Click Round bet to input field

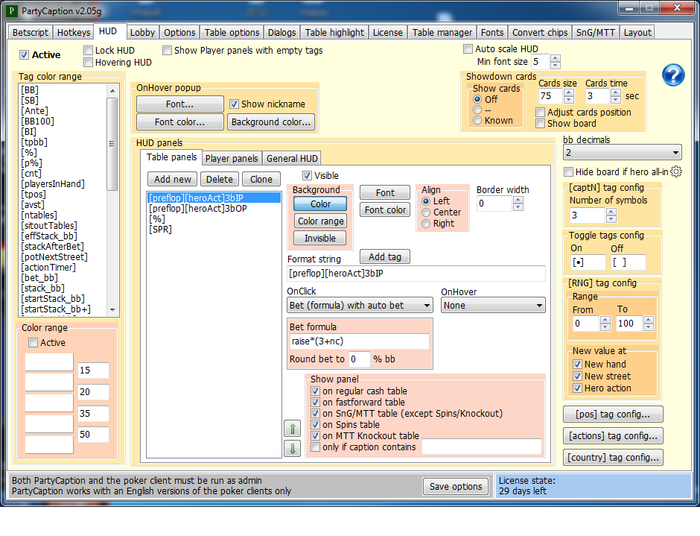coord(359,359)
